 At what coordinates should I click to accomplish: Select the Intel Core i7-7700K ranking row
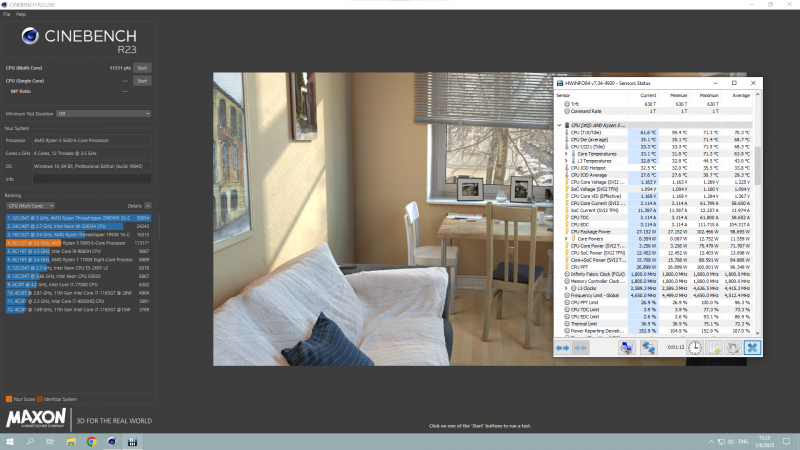[78, 285]
